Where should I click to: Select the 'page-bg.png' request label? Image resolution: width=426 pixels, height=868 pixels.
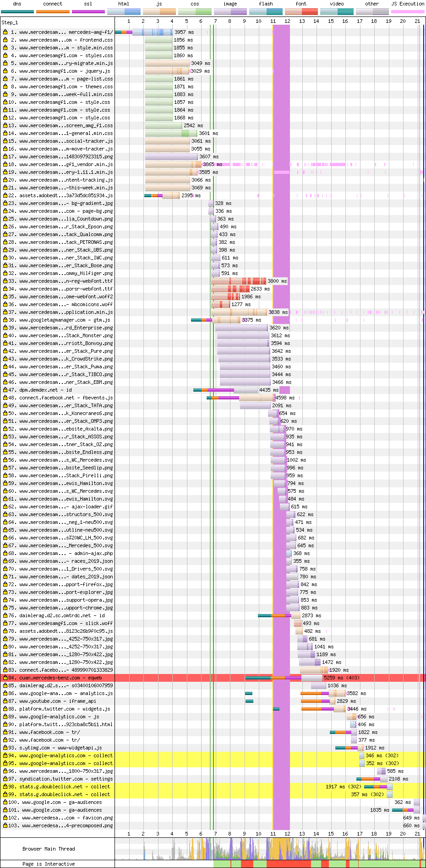point(66,211)
